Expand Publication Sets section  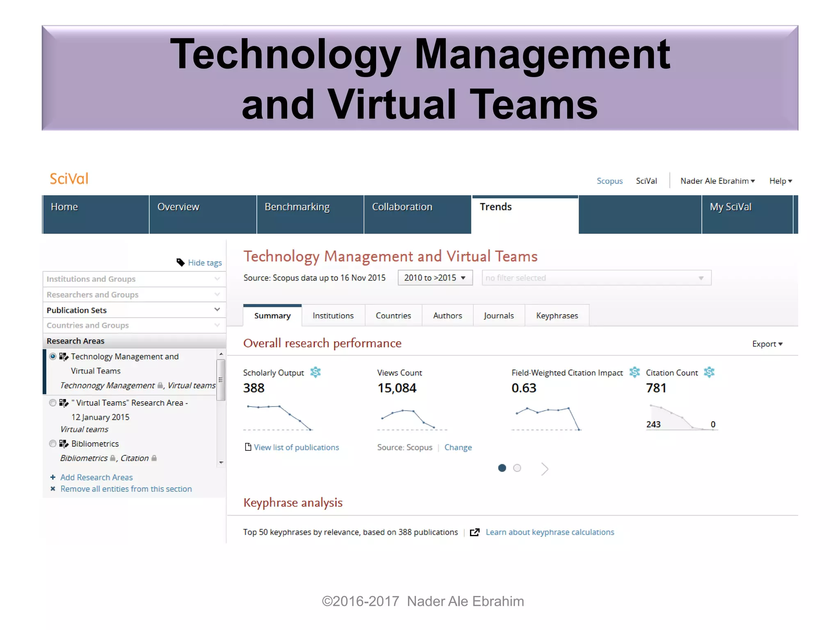[134, 310]
